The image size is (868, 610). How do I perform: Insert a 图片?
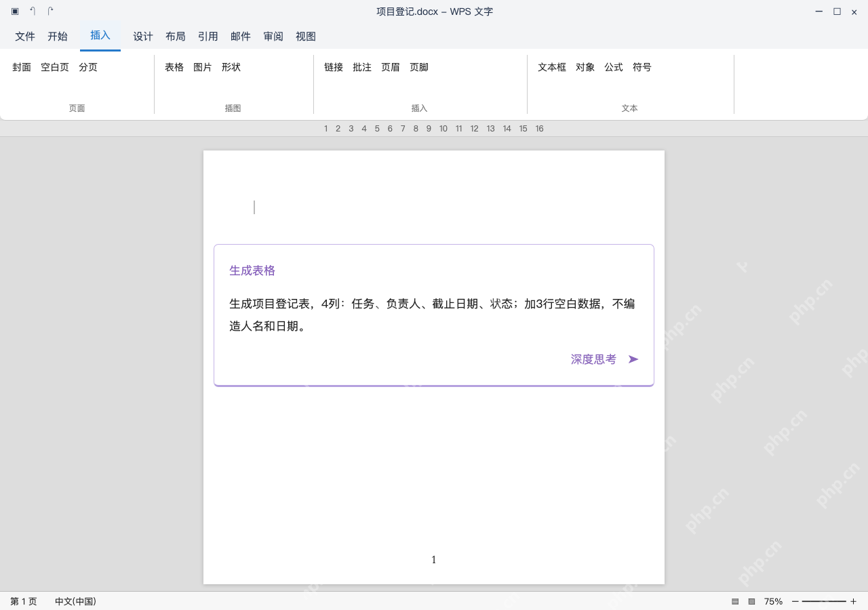click(x=203, y=67)
